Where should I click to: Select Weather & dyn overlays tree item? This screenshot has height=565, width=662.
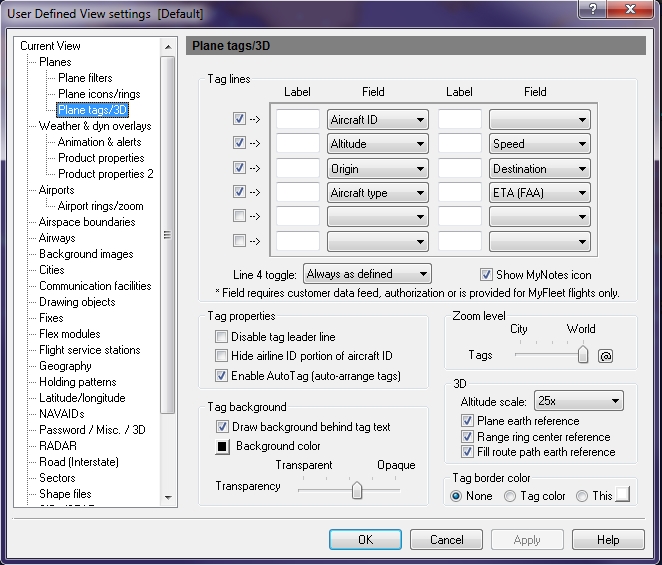(x=95, y=126)
